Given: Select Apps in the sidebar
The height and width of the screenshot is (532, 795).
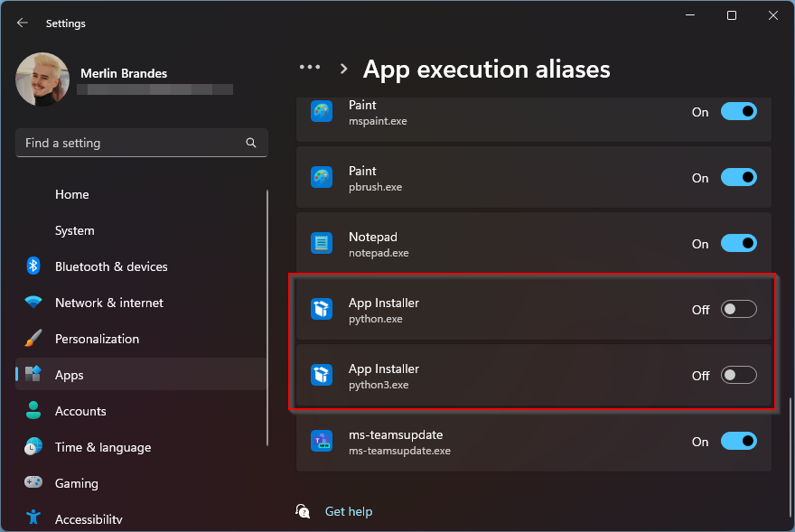Looking at the screenshot, I should 69,375.
